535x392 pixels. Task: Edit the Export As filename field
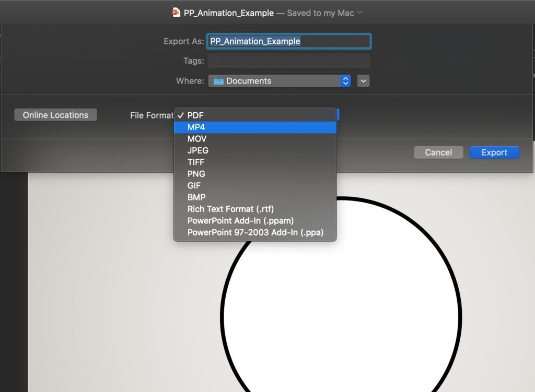289,41
